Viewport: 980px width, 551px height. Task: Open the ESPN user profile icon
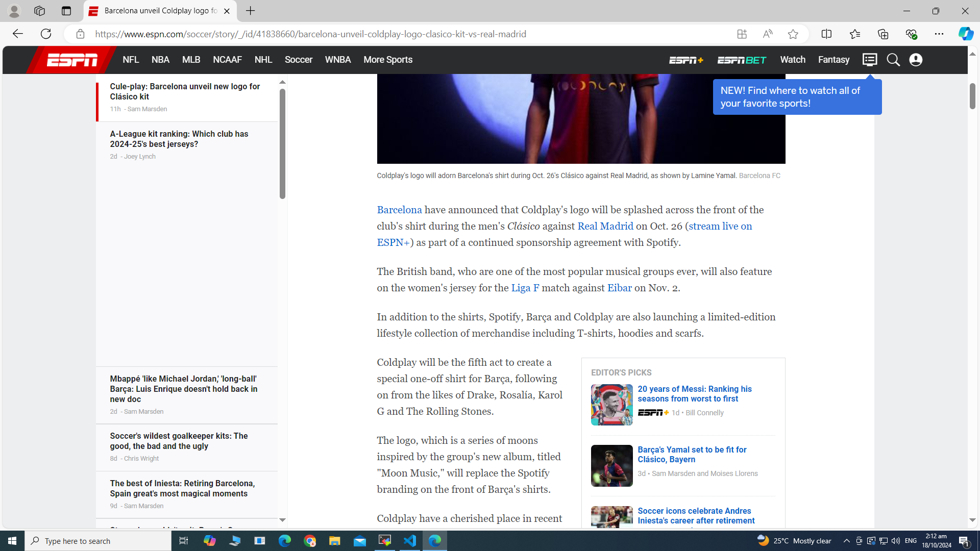tap(916, 60)
